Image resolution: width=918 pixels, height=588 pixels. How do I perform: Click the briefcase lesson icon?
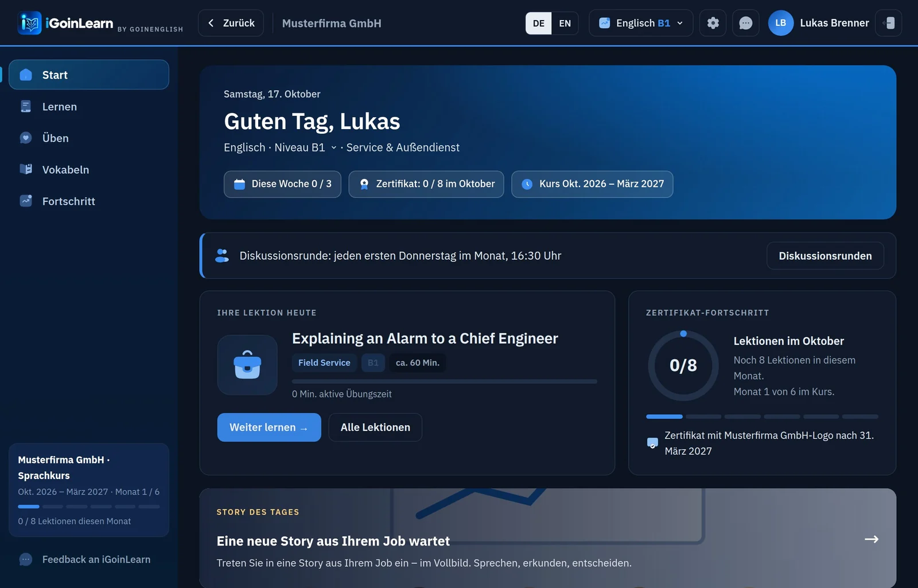pyautogui.click(x=247, y=365)
